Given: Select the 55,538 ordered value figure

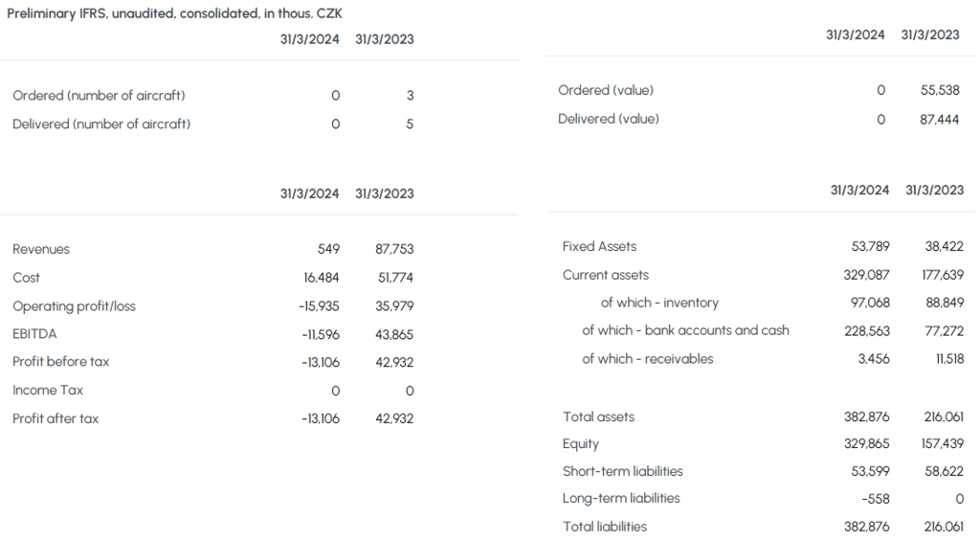Looking at the screenshot, I should [x=940, y=90].
